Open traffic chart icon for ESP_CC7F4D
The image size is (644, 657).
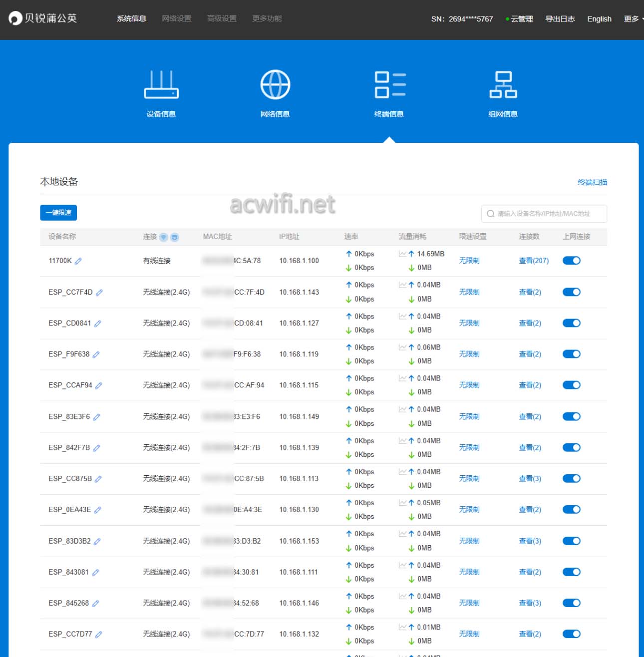pyautogui.click(x=402, y=285)
